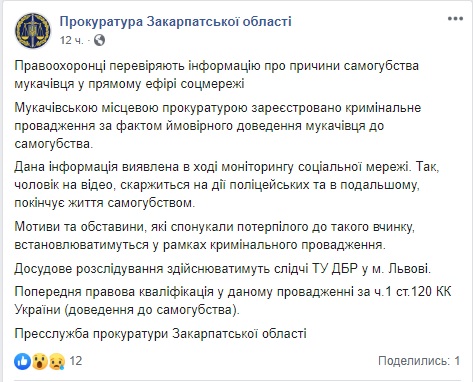Open the post options three-dots menu

[455, 18]
